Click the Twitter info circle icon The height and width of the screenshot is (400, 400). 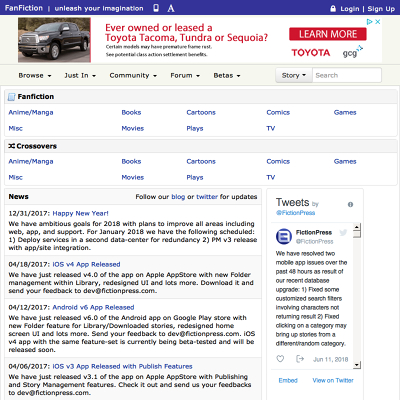(350, 205)
